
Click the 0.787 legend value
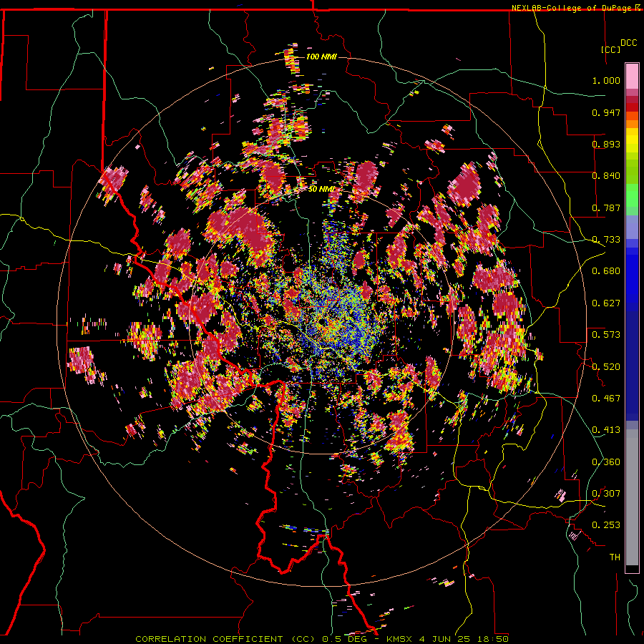tap(606, 208)
